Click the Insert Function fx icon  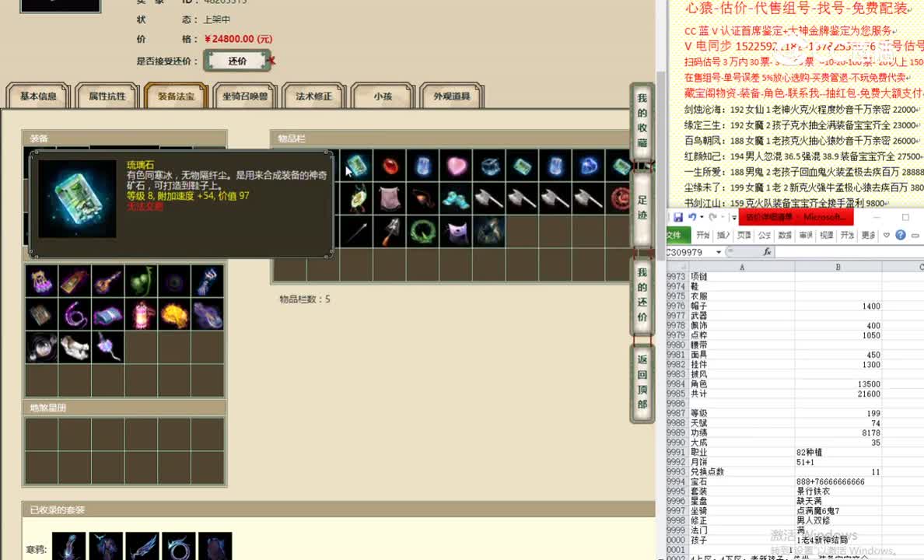[768, 250]
